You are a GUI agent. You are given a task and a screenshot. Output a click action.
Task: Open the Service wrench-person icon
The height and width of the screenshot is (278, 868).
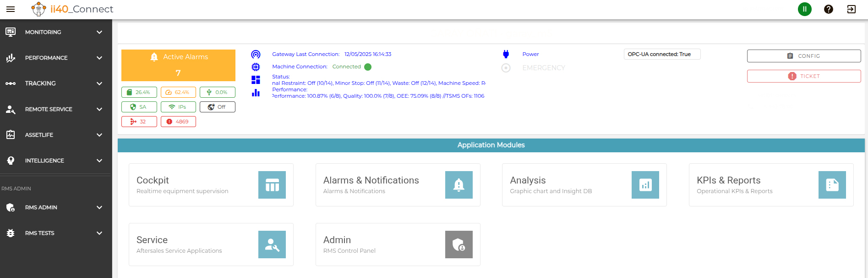(272, 245)
